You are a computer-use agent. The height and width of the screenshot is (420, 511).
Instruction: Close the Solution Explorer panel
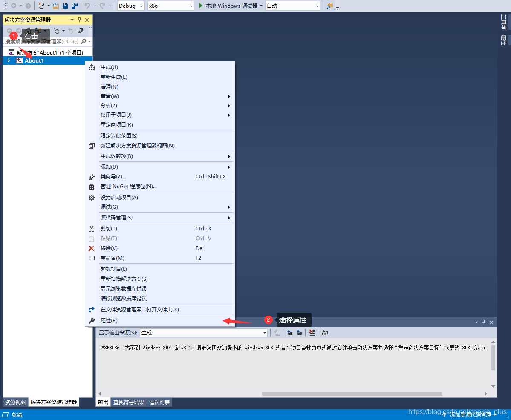point(87,20)
